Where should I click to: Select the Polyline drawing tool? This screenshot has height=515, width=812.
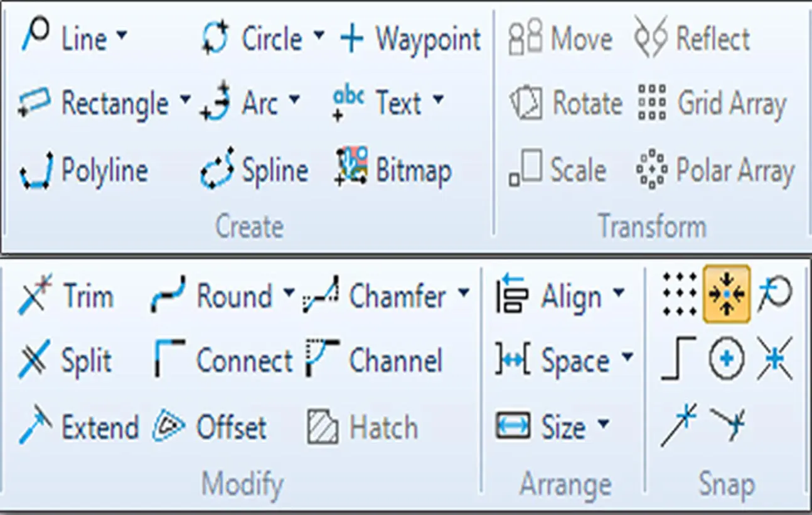coord(83,171)
